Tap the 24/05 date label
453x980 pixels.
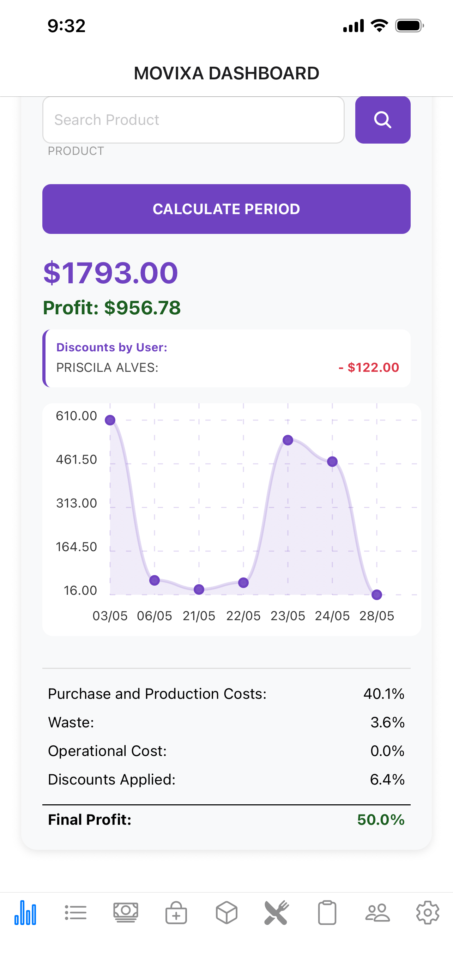tap(332, 616)
